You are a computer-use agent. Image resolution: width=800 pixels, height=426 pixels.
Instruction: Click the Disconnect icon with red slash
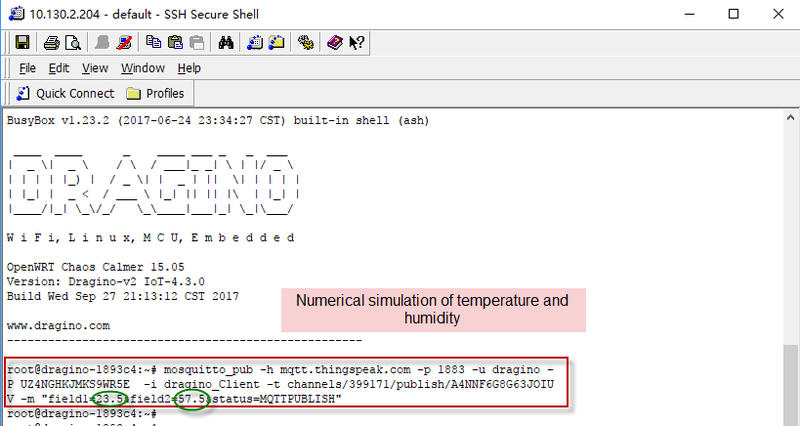pyautogui.click(x=124, y=43)
